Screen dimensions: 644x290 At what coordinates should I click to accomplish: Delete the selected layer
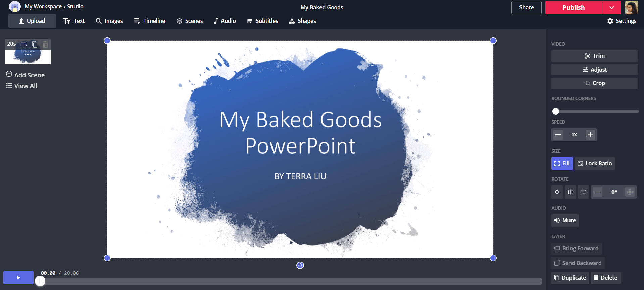pos(606,278)
